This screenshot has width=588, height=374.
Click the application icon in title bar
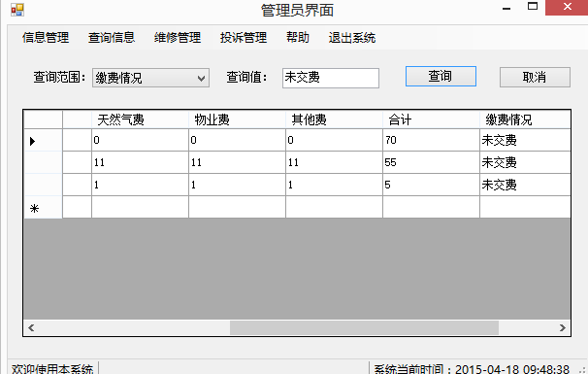[17, 10]
